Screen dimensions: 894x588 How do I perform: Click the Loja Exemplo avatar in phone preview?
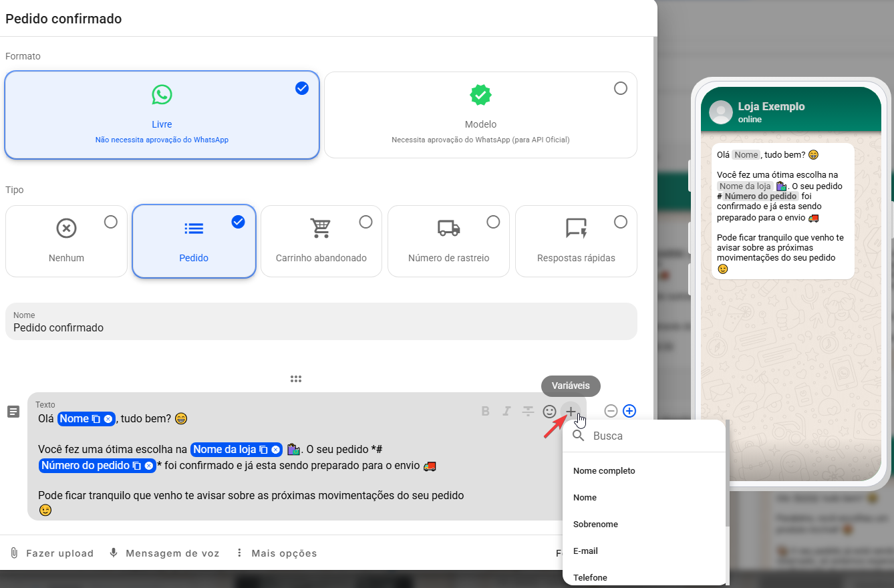(x=721, y=112)
